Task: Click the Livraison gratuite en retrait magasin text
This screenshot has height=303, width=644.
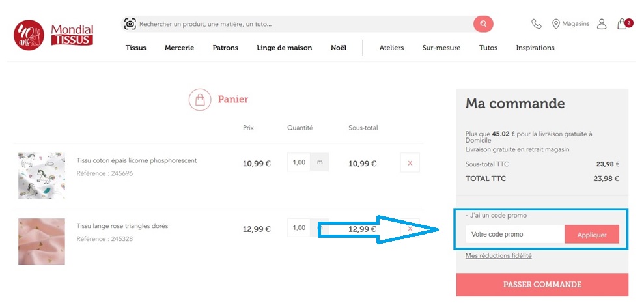Action: [517, 149]
